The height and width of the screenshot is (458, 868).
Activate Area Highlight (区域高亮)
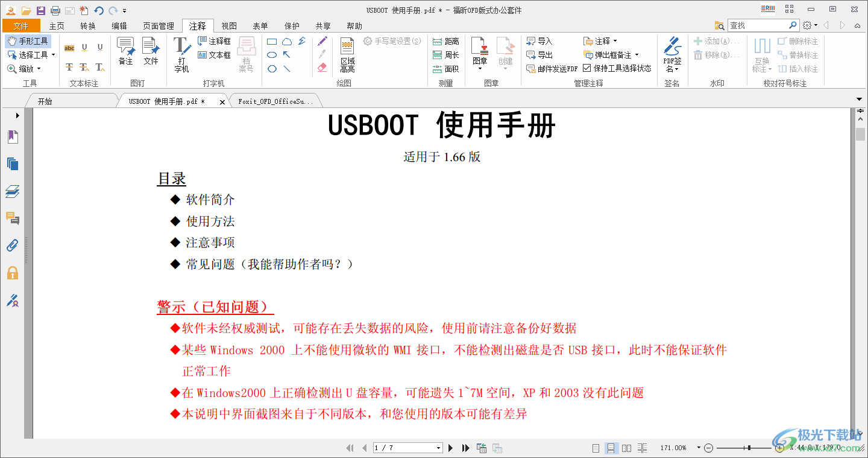click(347, 55)
